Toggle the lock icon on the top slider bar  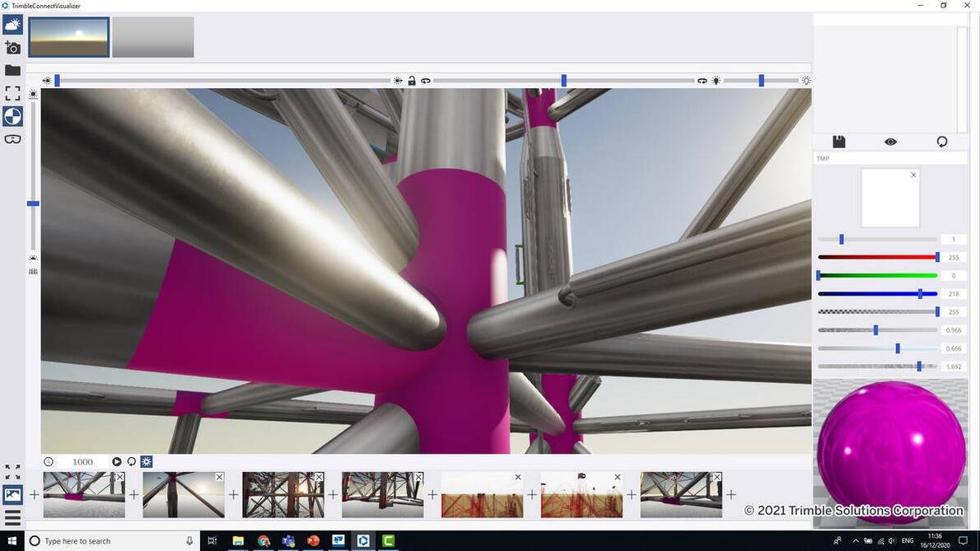tap(412, 80)
